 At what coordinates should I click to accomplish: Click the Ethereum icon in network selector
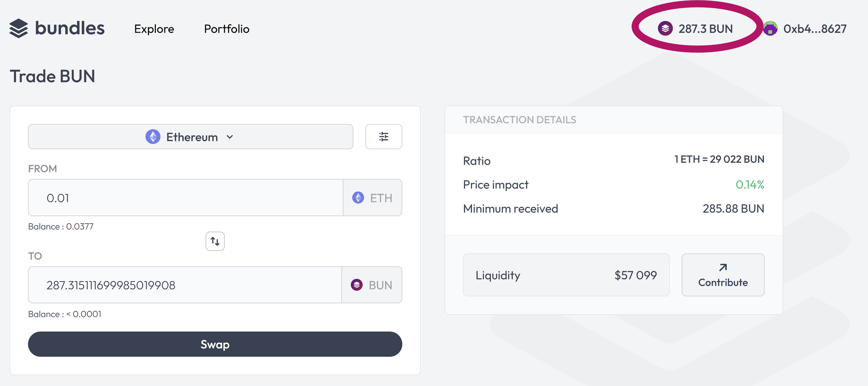[153, 137]
